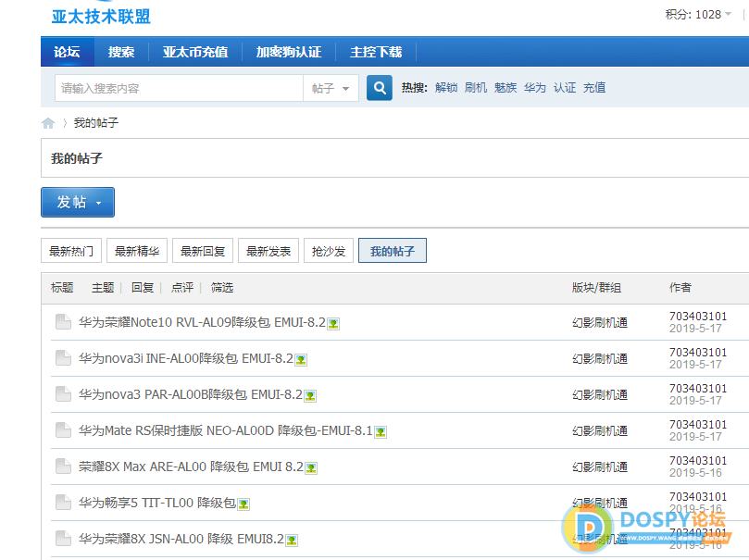Open the 加密狗认证 navigation tab

[289, 52]
